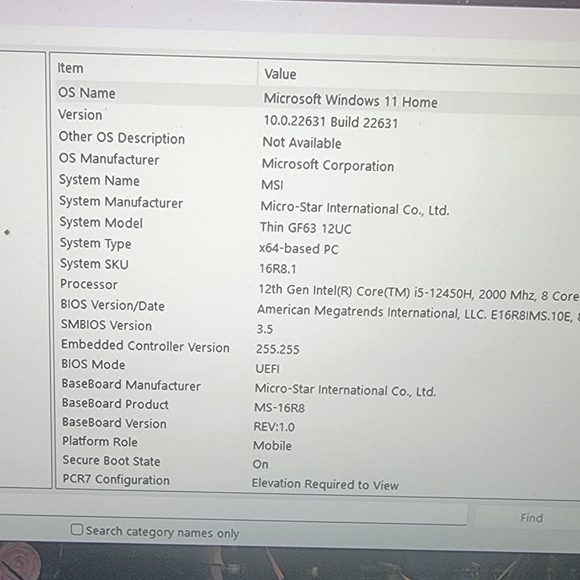This screenshot has width=580, height=580.
Task: Select BaseBoard Manufacturer's Micro-Star value
Action: click(345, 390)
